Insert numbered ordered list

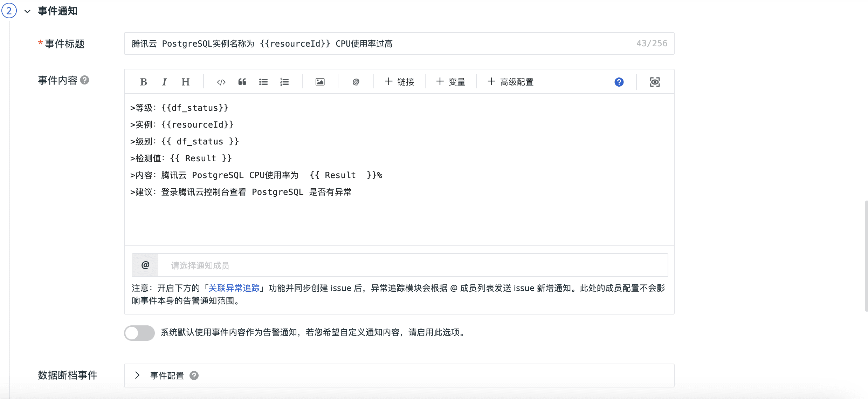pos(284,82)
